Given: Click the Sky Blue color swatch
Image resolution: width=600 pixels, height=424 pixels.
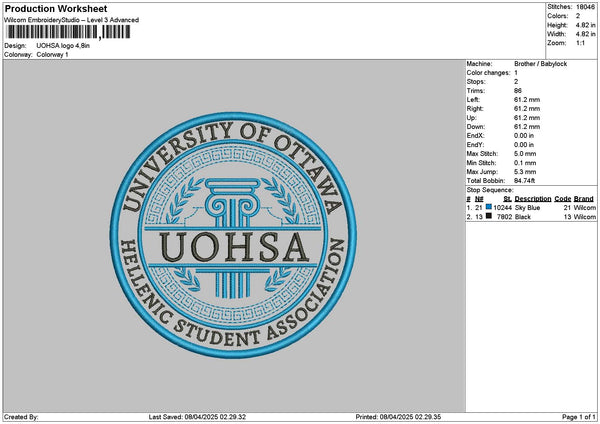Looking at the screenshot, I should [489, 207].
